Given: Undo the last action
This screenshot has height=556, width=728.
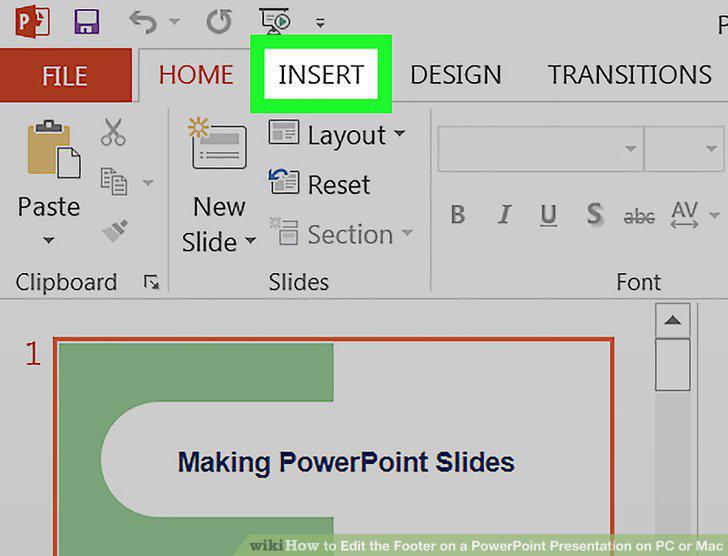Looking at the screenshot, I should (143, 22).
